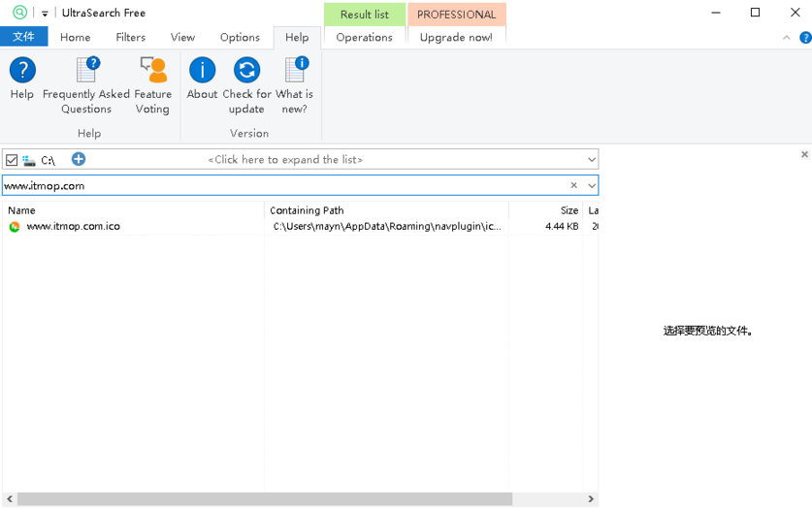
Task: Toggle the C:\ drive checkbox
Action: coord(12,160)
